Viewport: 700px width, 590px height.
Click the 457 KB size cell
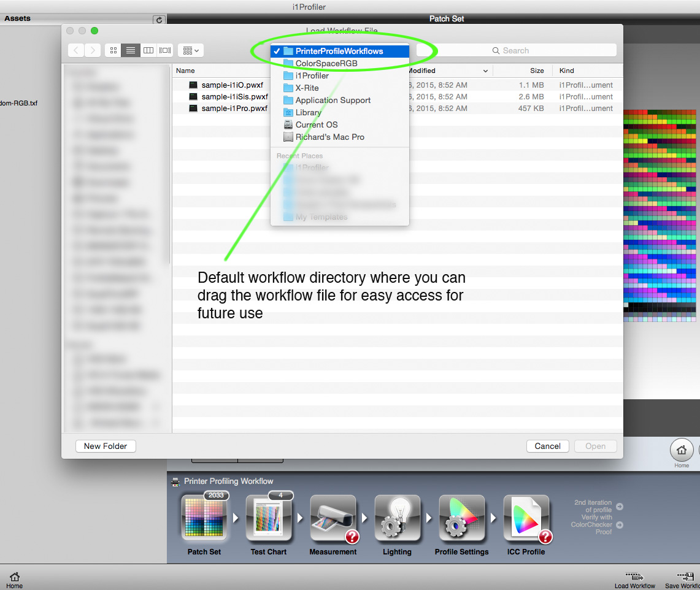(531, 108)
